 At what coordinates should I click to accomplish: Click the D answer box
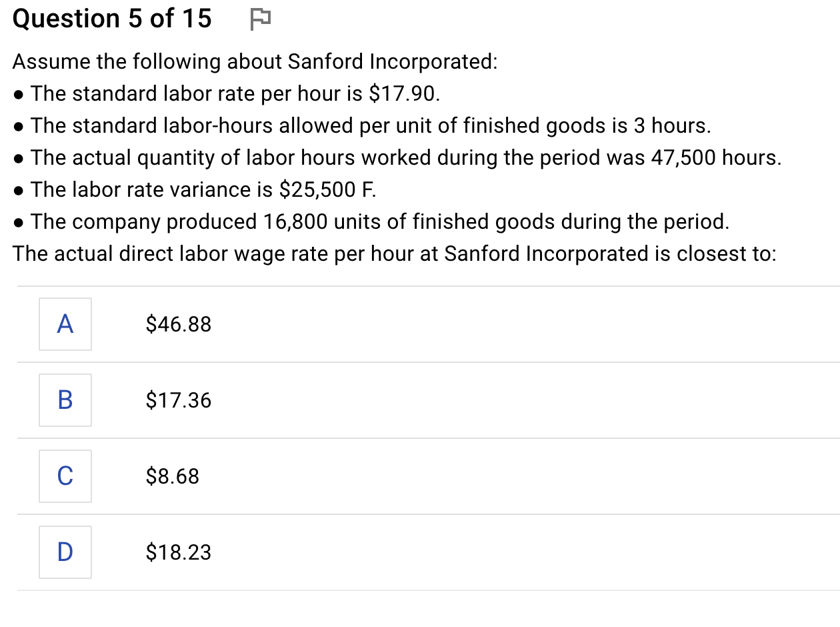[x=65, y=552]
